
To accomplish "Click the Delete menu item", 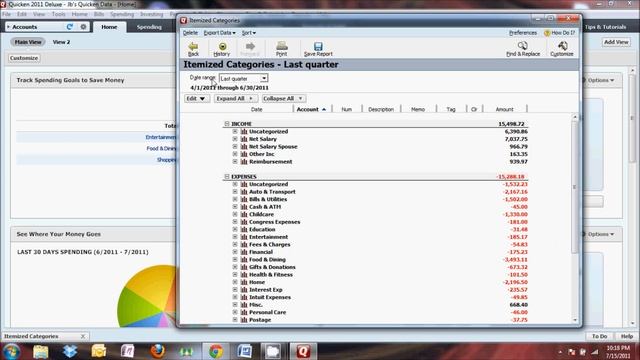I will pos(190,33).
